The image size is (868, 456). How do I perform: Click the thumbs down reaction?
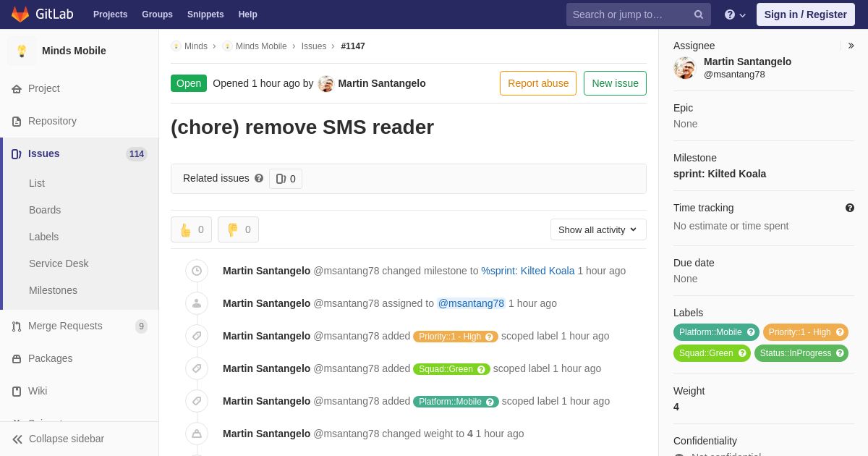click(238, 229)
